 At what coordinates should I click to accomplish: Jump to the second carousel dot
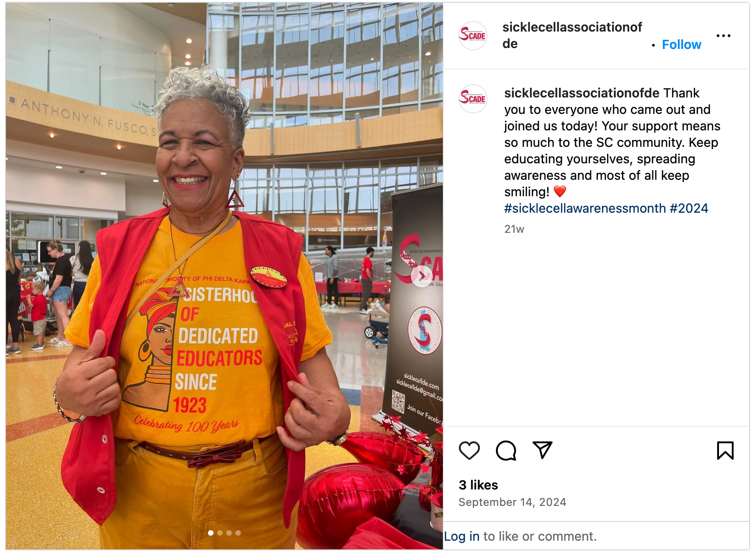tap(220, 533)
